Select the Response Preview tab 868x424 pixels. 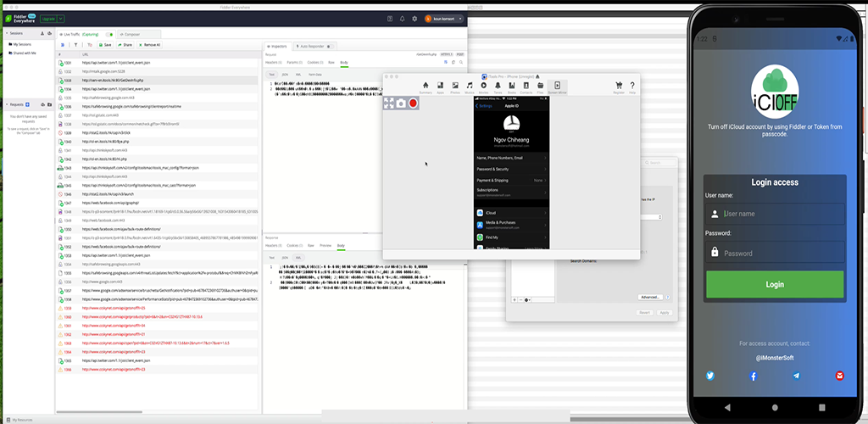(325, 245)
